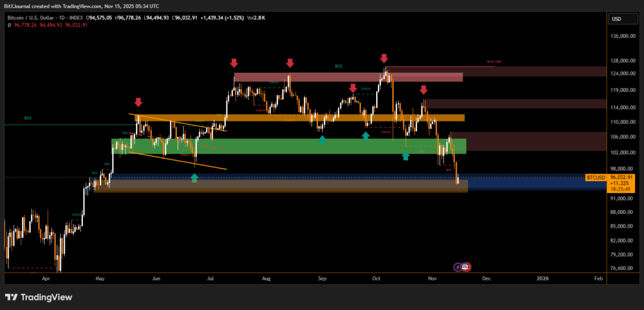The height and width of the screenshot is (310, 644).
Task: Select the green arrow under late October low
Action: 406,155
